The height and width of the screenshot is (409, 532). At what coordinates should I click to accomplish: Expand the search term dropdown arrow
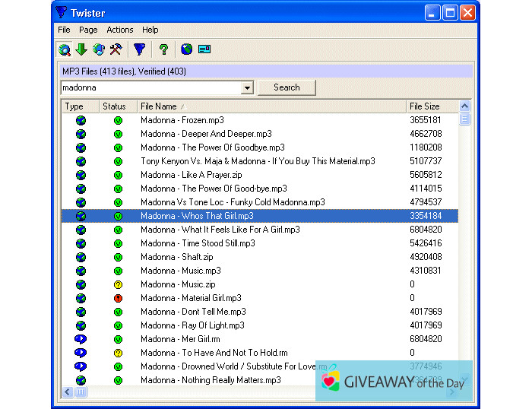[246, 88]
